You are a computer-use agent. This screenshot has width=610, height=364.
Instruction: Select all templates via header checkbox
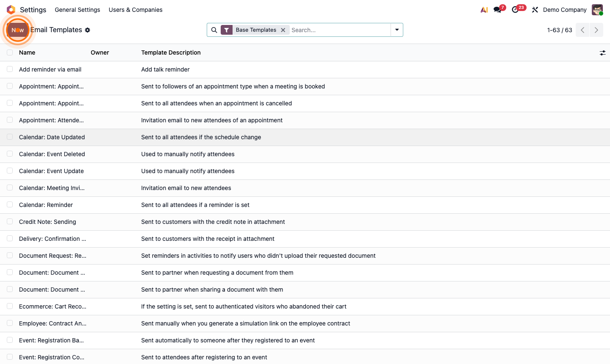click(x=10, y=52)
